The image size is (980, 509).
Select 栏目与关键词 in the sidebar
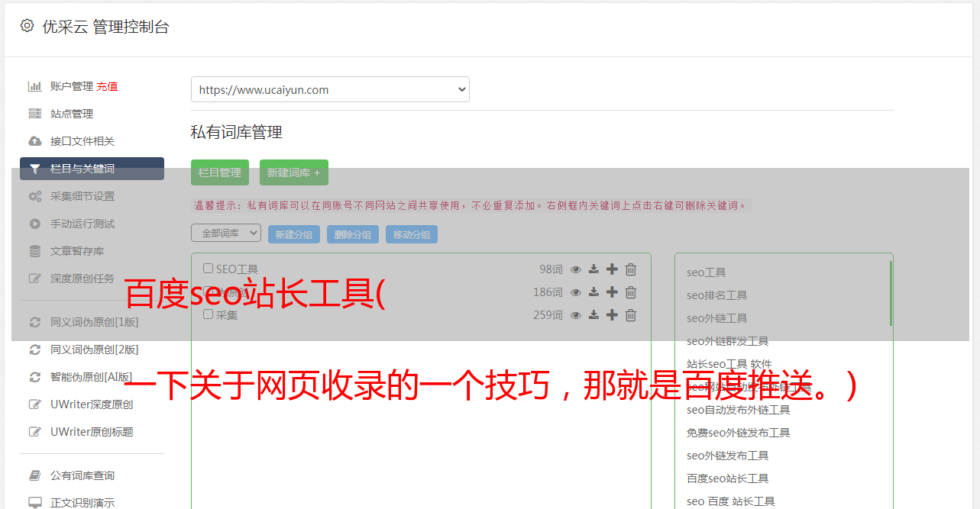[x=92, y=169]
